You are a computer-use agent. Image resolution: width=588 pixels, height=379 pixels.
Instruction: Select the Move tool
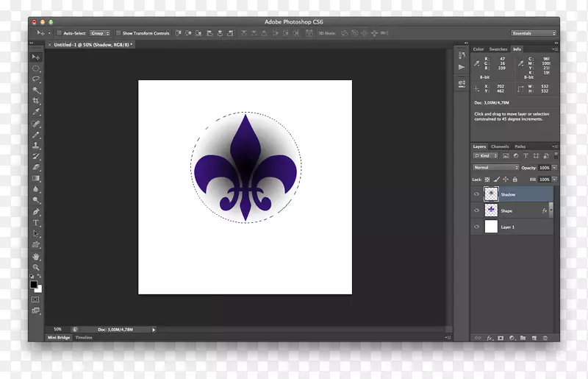tap(35, 57)
